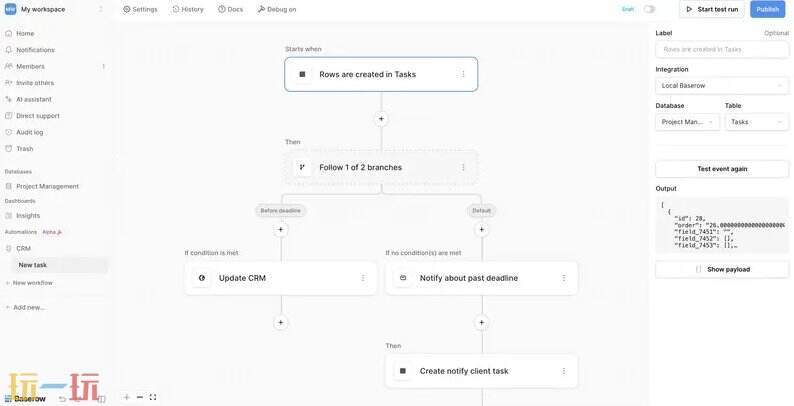
Task: Open My workspace switcher dropdown
Action: pos(55,9)
